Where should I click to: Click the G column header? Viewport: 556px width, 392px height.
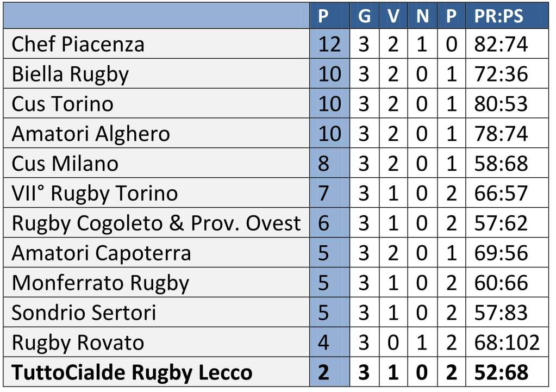pos(364,16)
